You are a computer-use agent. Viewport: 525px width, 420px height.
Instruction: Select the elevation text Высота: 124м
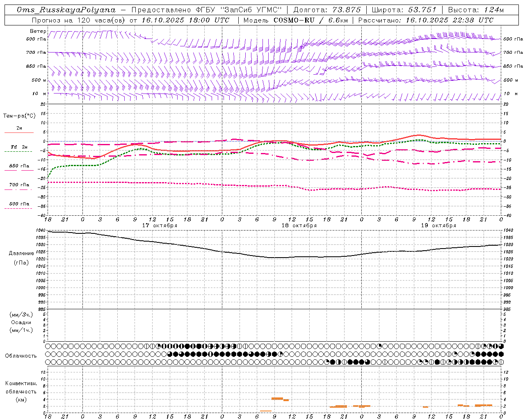pos(476,10)
